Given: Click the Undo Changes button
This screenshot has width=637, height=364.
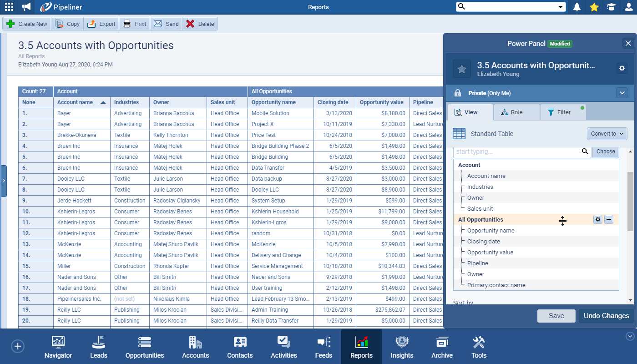Looking at the screenshot, I should 606,316.
